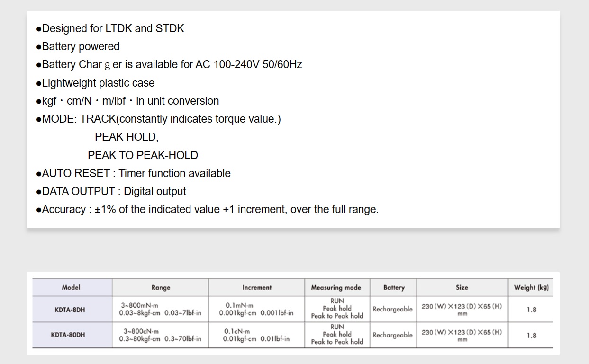
Task: Click the AUTO RESET timer function line
Action: click(x=133, y=173)
